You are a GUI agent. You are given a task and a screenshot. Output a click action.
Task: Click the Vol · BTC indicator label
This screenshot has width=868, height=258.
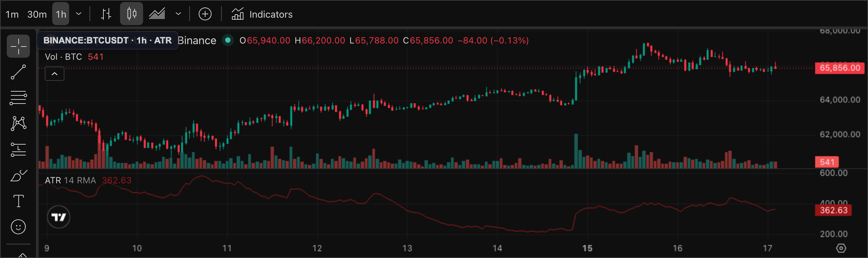63,57
